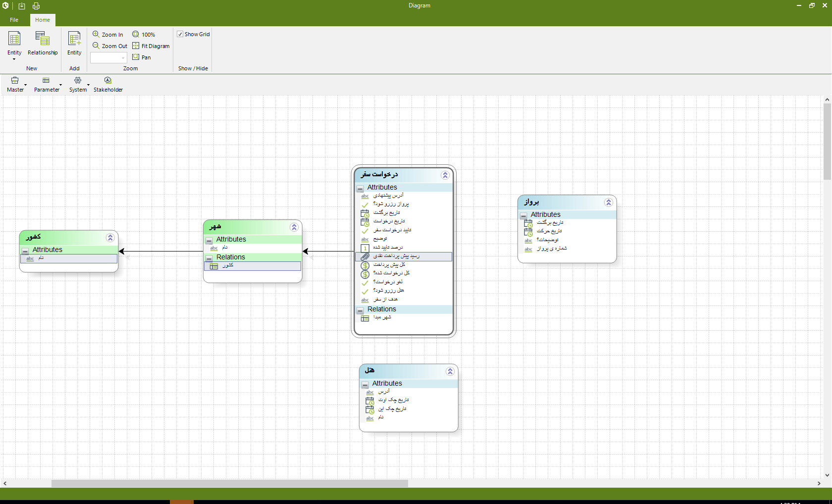Collapse the کشور entity with chevron
This screenshot has height=504, width=832.
110,238
